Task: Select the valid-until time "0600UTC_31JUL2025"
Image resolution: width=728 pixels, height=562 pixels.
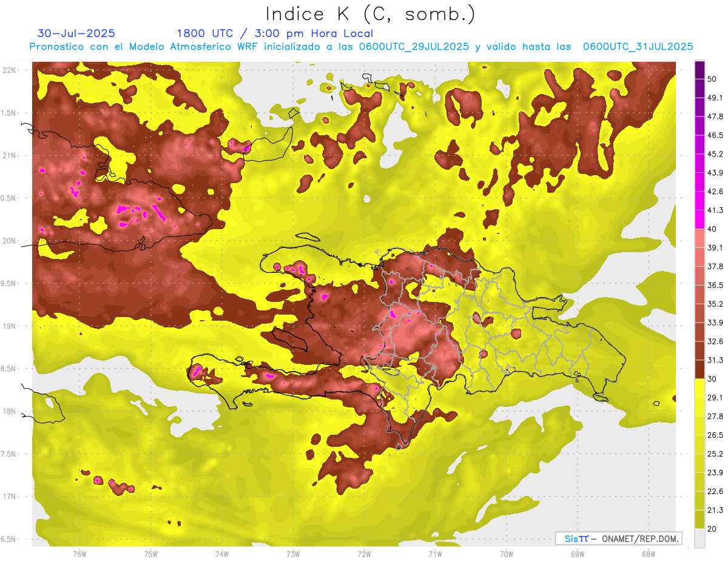Action: [638, 46]
